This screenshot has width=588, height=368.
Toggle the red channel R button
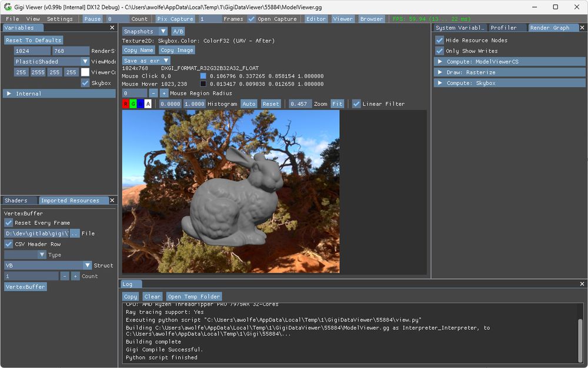click(125, 104)
